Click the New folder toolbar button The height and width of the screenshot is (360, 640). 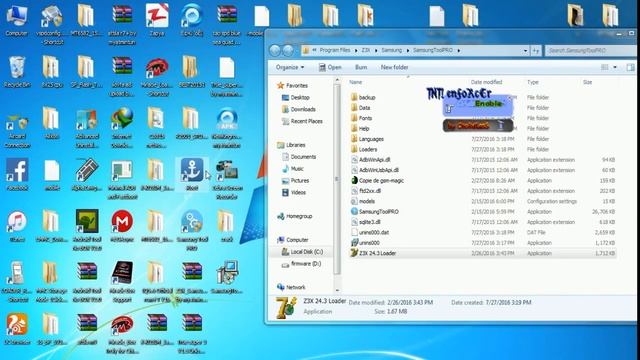click(394, 67)
